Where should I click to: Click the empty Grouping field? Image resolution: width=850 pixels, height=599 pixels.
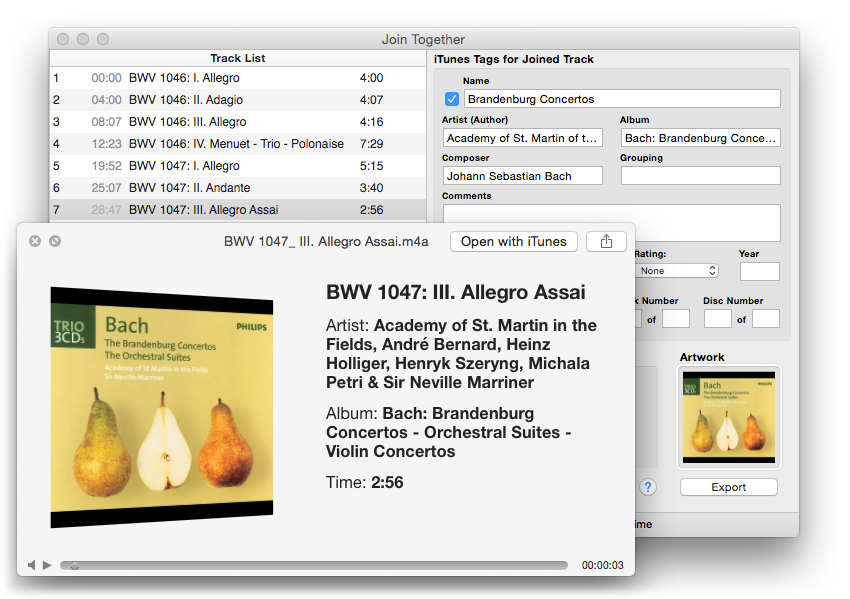[x=700, y=176]
